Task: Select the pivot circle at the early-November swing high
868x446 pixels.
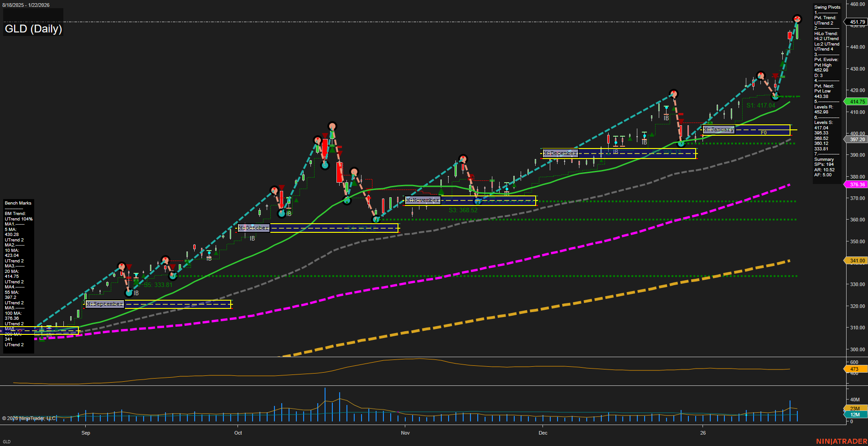Action: click(x=463, y=159)
